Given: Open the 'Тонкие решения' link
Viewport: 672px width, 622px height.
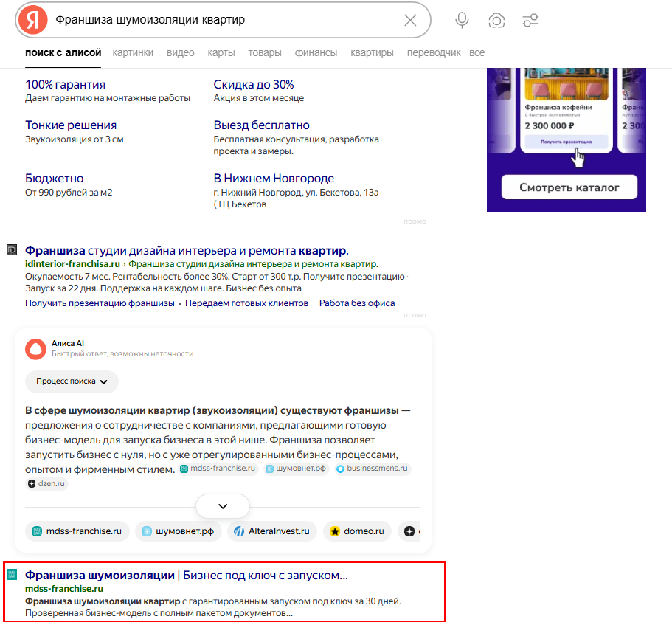Looking at the screenshot, I should (71, 125).
